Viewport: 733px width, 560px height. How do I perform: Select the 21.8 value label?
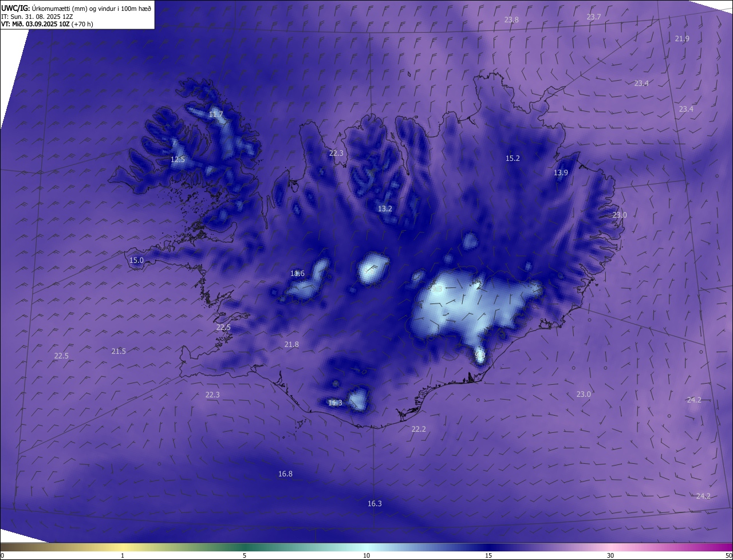tap(291, 345)
